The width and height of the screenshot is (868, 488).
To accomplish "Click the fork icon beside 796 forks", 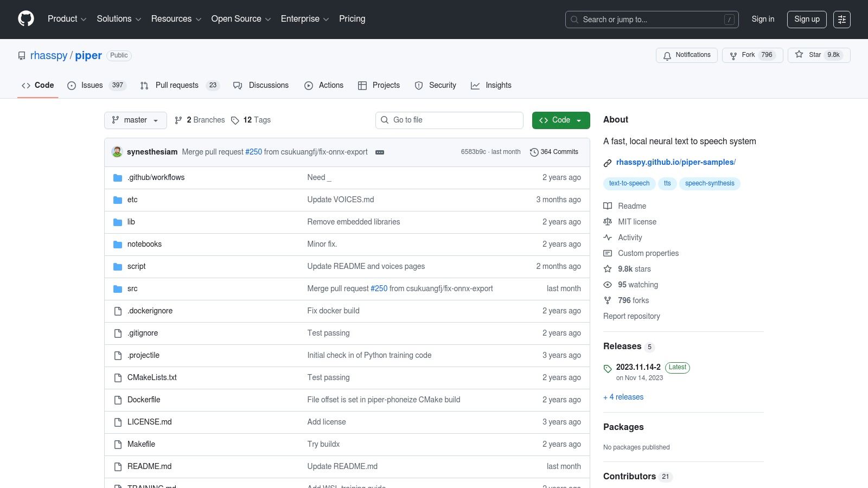I will 608,300.
